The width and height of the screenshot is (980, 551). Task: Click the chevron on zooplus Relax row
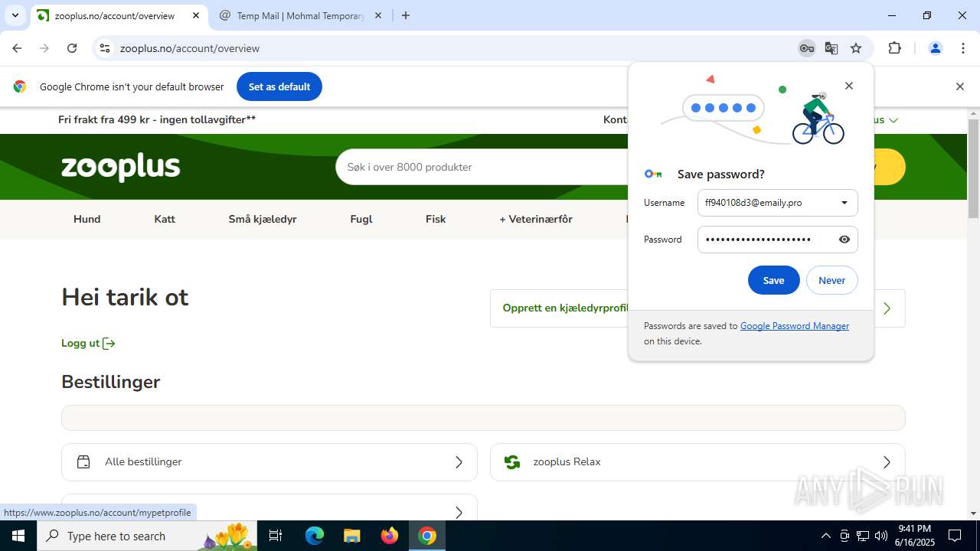pyautogui.click(x=887, y=462)
